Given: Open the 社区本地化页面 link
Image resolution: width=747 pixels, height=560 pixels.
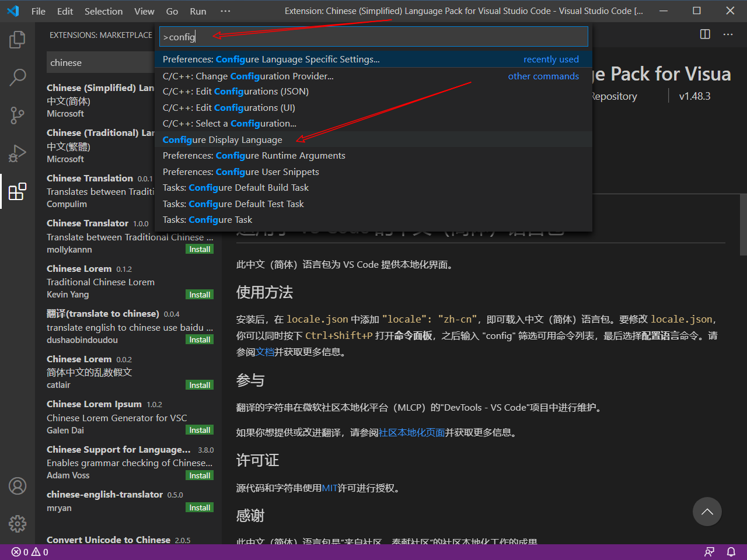Looking at the screenshot, I should (x=412, y=433).
